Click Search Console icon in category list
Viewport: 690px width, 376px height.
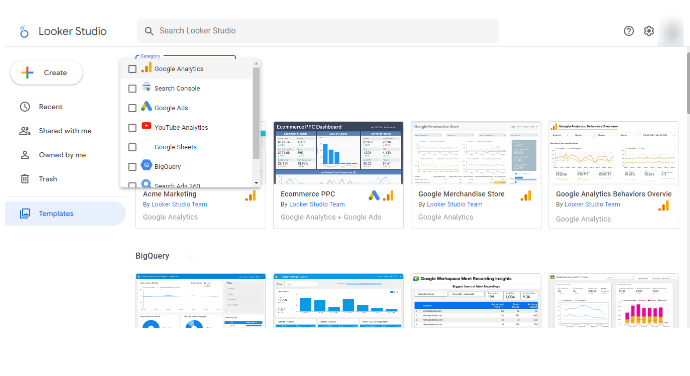pyautogui.click(x=147, y=87)
